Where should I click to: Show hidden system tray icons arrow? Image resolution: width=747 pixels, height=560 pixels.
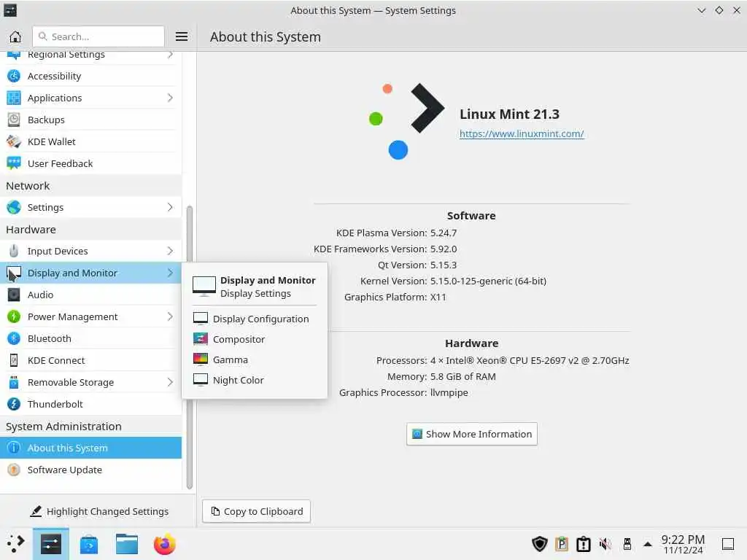[x=648, y=544]
